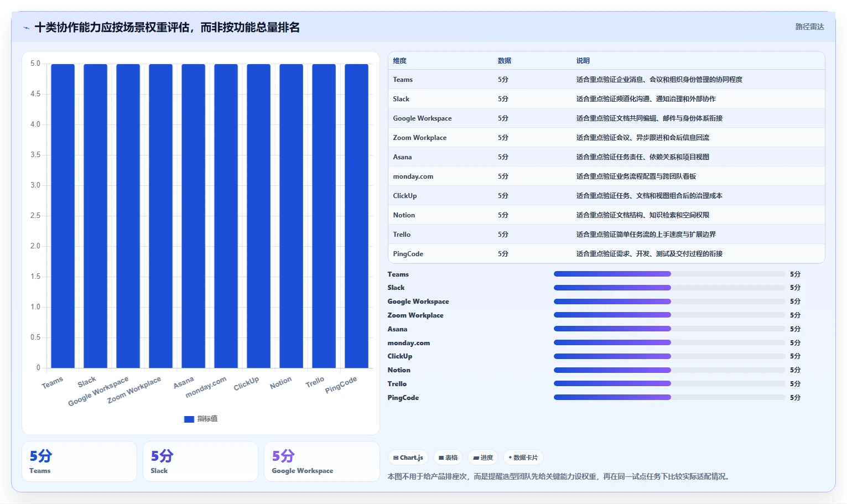The image size is (847, 504).
Task: Click the 维度 column header
Action: click(x=399, y=61)
